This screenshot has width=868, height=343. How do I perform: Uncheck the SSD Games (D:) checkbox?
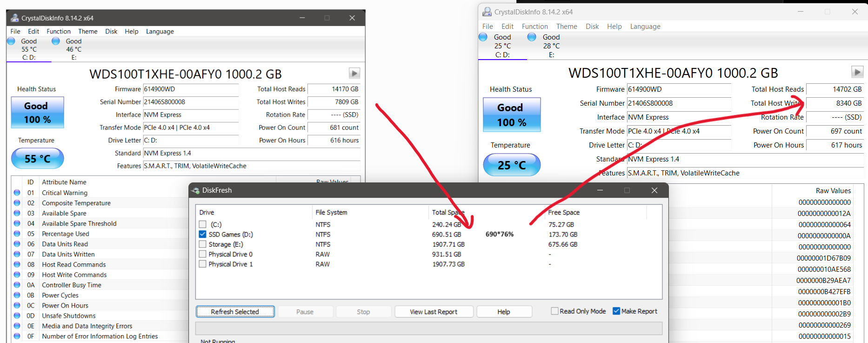coord(203,235)
